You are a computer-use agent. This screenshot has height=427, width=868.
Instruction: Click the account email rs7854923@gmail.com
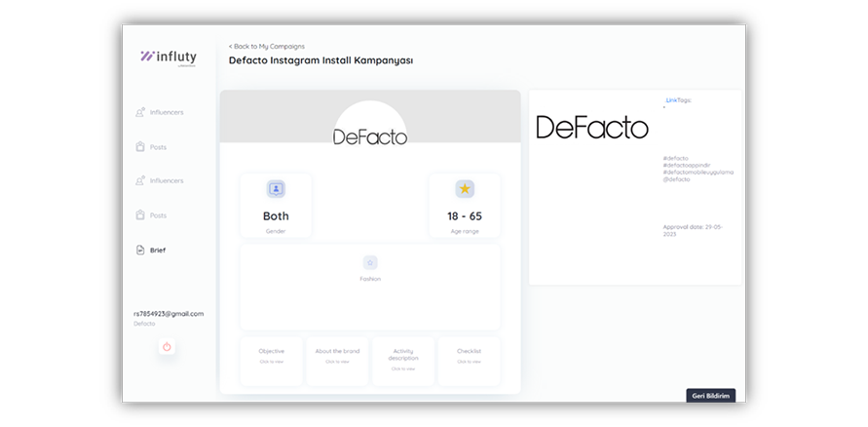[x=169, y=314]
